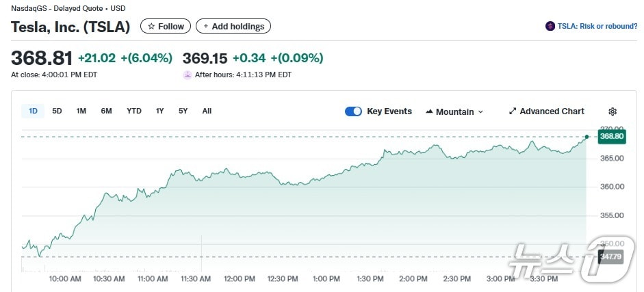Expand the Mountain chart type dropdown
The image size is (644, 292).
click(480, 112)
